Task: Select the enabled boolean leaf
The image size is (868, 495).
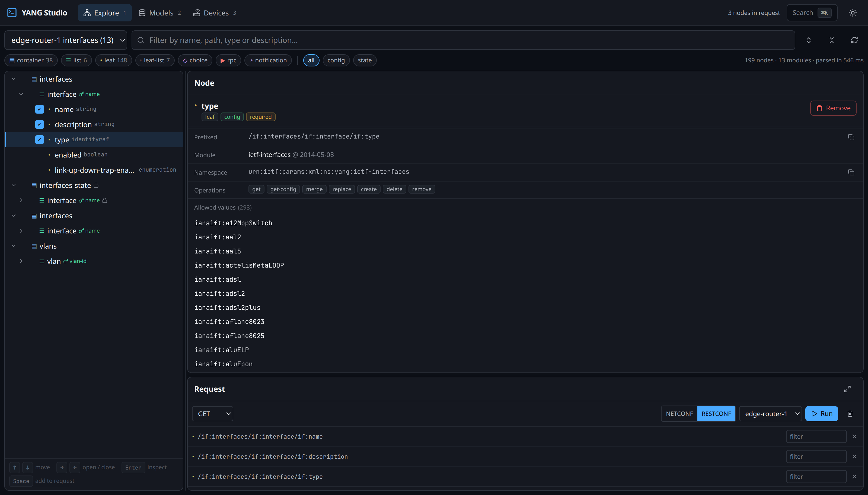Action: pyautogui.click(x=94, y=155)
